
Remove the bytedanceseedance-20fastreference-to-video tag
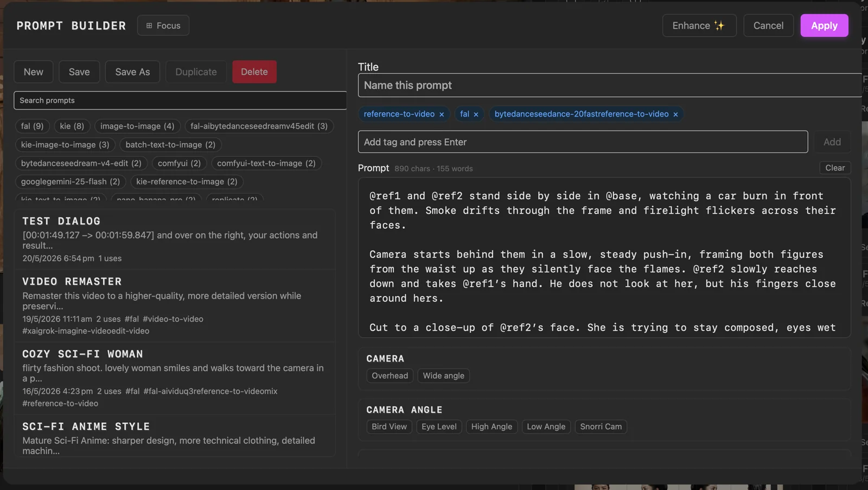(675, 114)
